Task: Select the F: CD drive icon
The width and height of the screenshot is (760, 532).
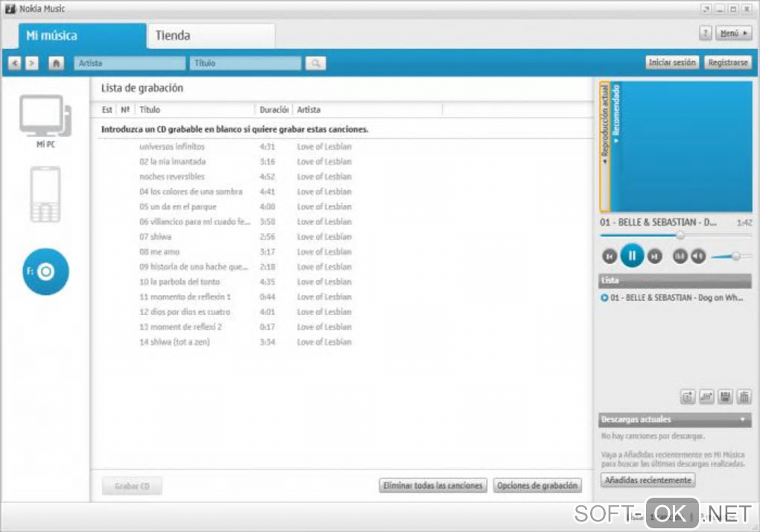Action: [45, 271]
